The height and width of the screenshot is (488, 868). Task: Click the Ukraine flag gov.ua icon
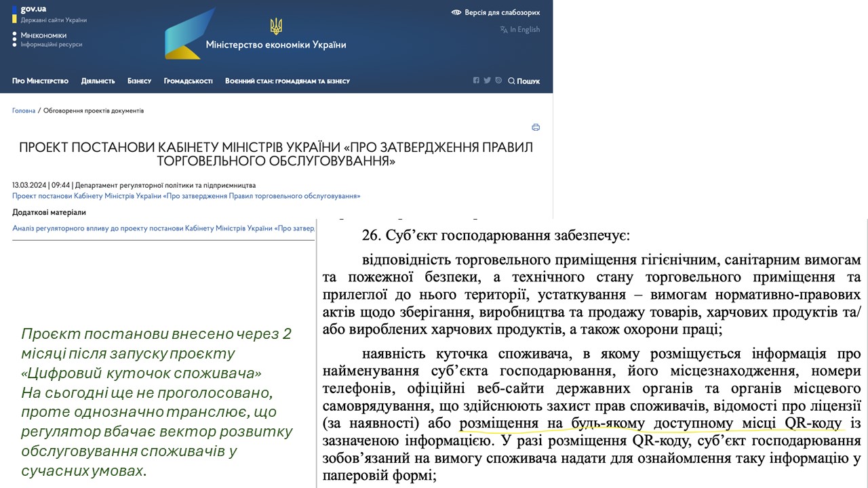coord(14,14)
